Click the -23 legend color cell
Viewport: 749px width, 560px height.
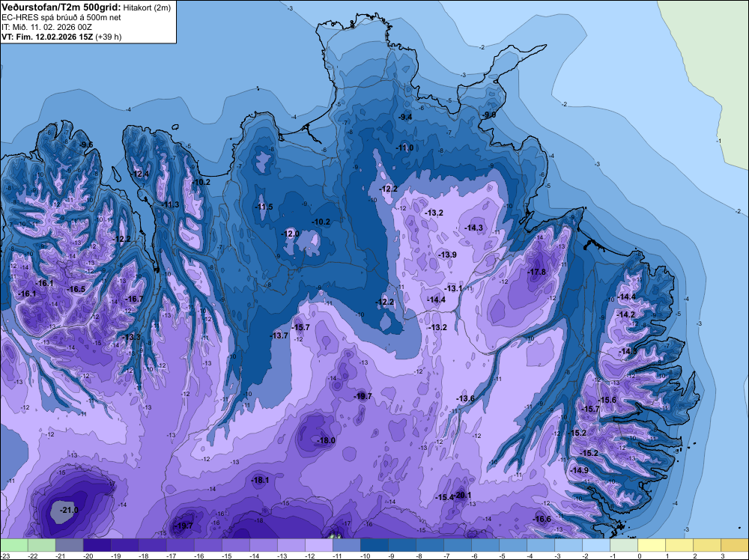(13, 545)
